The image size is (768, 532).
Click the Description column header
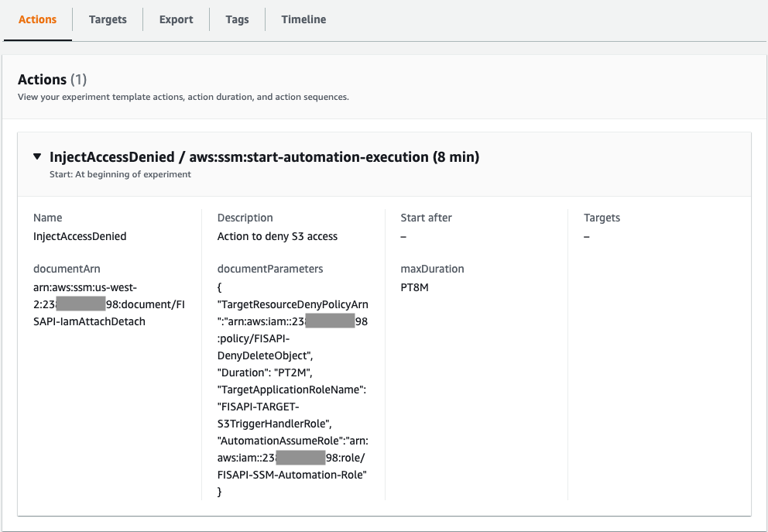tap(245, 218)
